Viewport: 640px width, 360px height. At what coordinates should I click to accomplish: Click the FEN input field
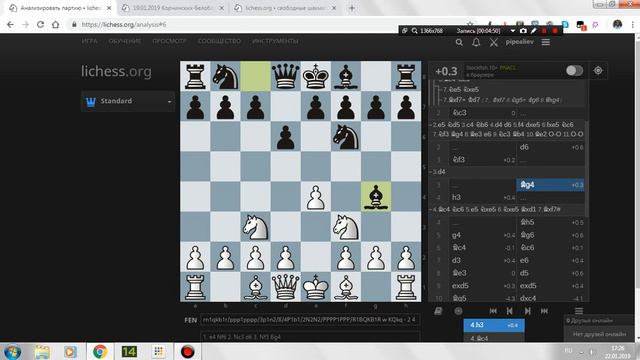[x=310, y=320]
